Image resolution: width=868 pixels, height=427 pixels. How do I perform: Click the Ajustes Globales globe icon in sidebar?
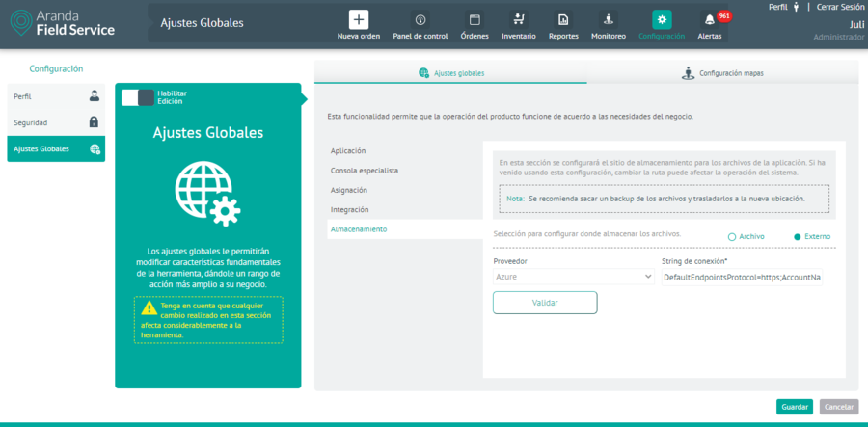pyautogui.click(x=95, y=148)
